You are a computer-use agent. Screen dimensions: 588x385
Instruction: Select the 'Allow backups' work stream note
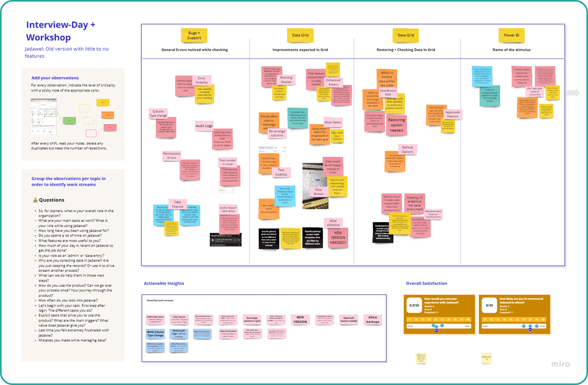point(373,320)
